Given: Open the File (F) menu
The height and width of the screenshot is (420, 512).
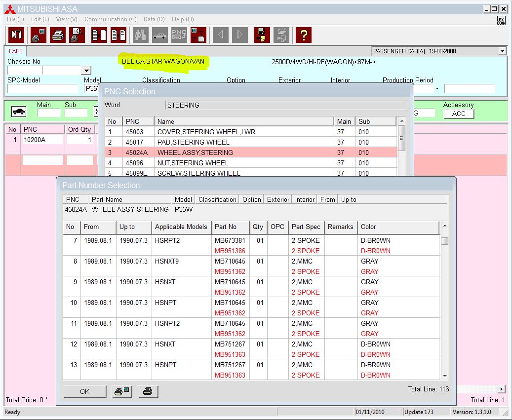Looking at the screenshot, I should point(15,19).
